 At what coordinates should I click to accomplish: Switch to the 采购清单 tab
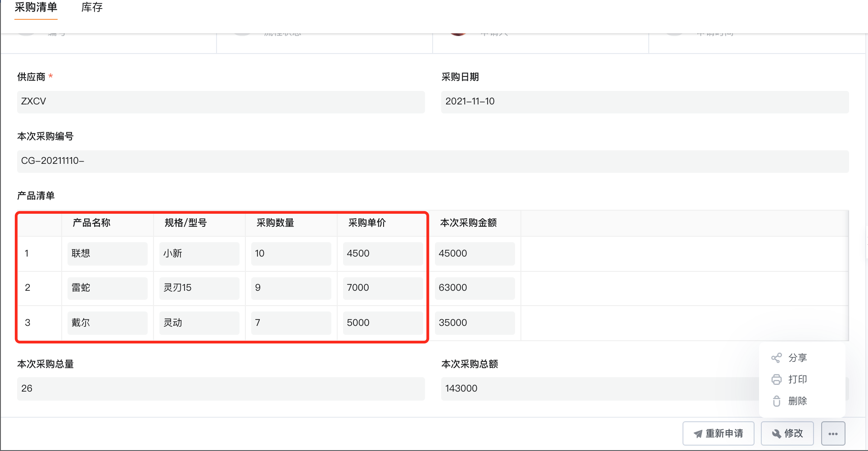(36, 8)
